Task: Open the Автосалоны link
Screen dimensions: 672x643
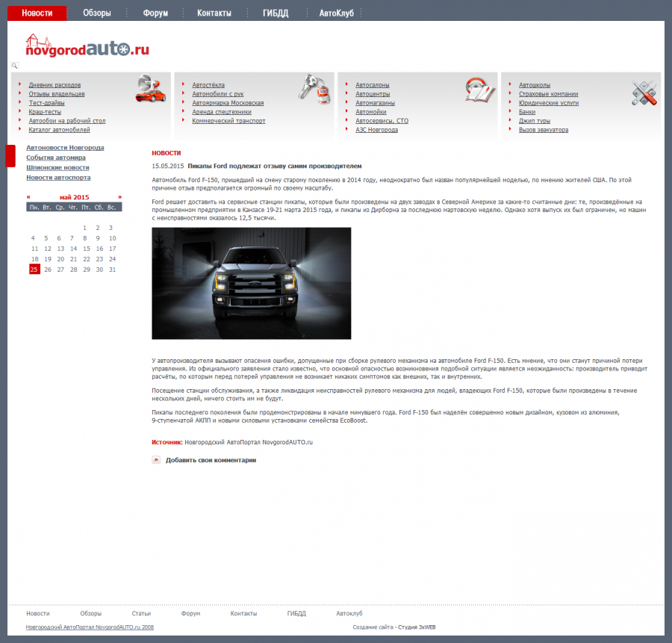Action: (372, 85)
